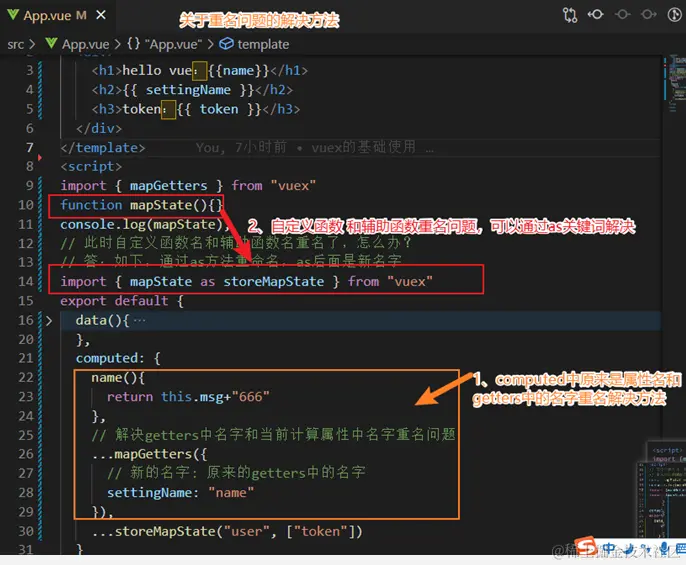Click "{{name}}" in the h1 line
The width and height of the screenshot is (686, 565).
coord(239,71)
